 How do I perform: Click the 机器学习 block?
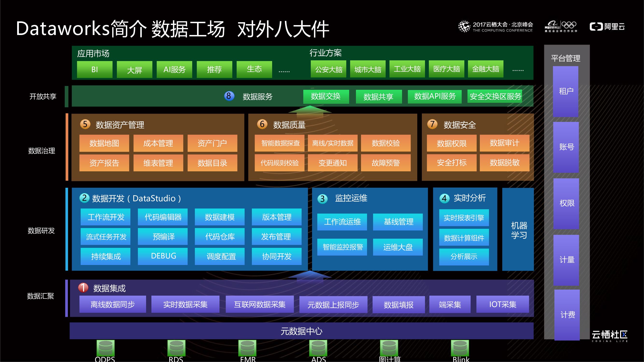click(x=518, y=230)
